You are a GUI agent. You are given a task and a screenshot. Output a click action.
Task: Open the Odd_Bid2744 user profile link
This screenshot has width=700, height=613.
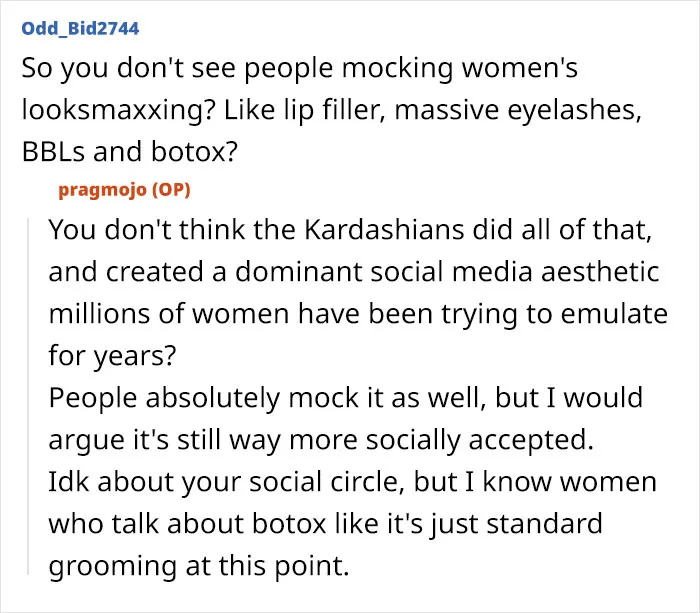80,29
